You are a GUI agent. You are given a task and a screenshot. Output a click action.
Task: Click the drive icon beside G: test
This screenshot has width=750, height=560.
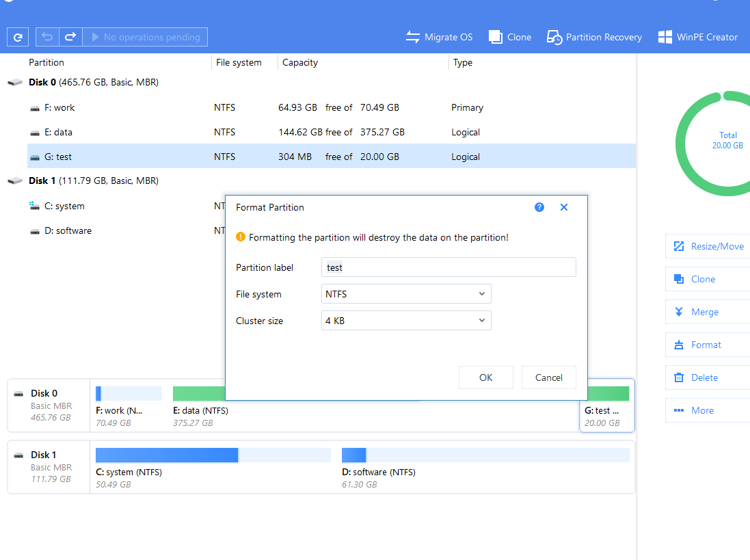click(x=34, y=157)
